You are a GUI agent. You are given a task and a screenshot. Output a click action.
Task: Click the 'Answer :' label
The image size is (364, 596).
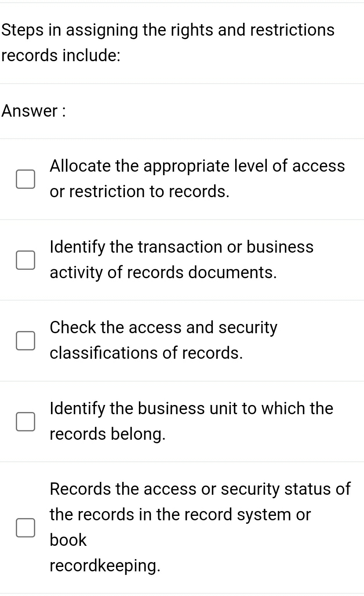[34, 111]
